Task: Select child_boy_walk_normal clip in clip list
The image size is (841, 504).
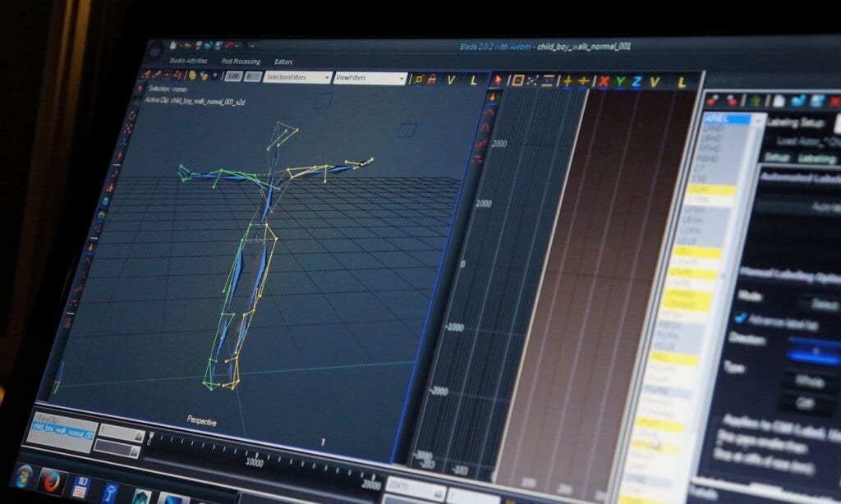Action: [x=62, y=429]
